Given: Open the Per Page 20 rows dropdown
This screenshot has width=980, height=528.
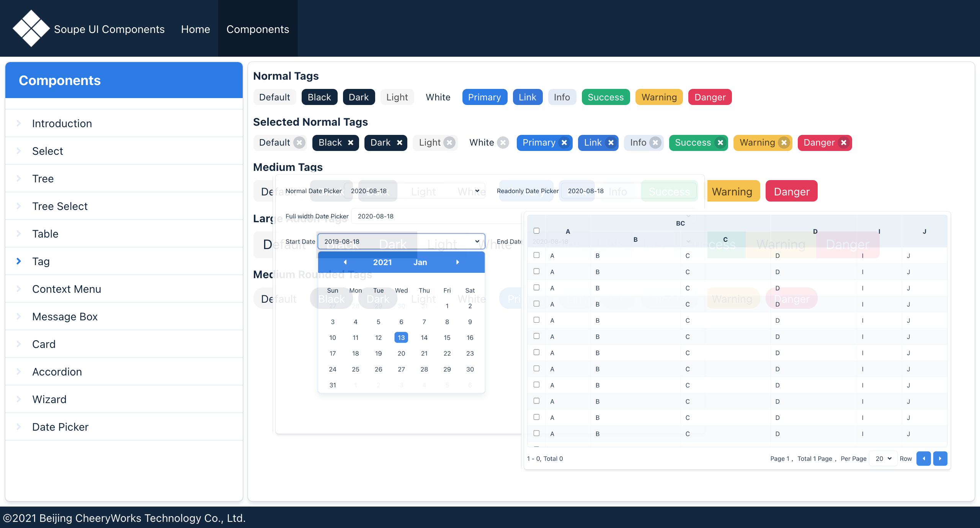Looking at the screenshot, I should 883,458.
